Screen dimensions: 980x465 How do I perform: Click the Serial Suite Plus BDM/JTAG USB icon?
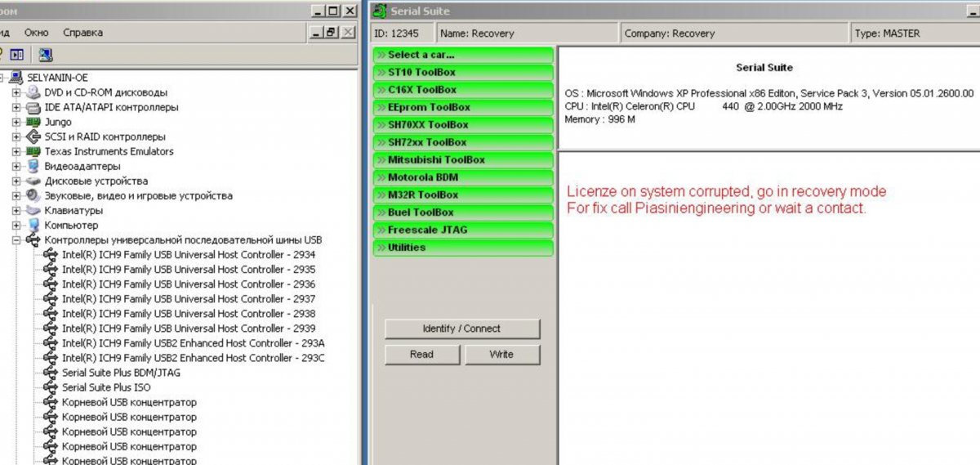51,373
